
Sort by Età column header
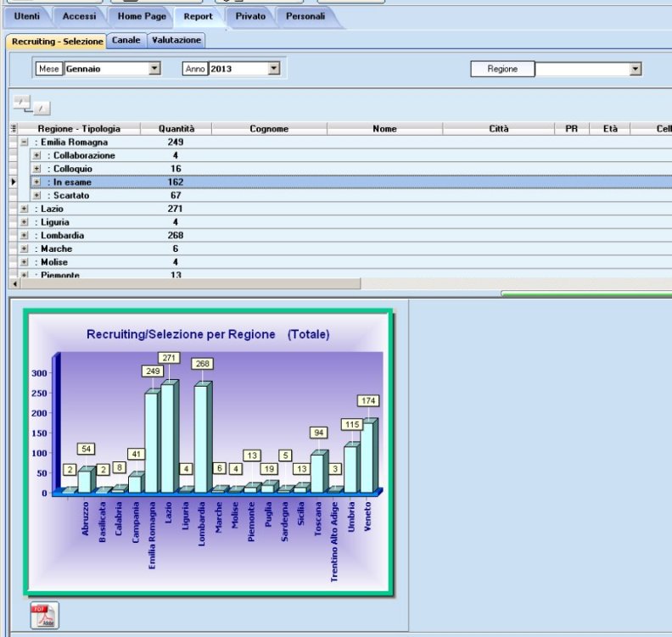pyautogui.click(x=610, y=129)
